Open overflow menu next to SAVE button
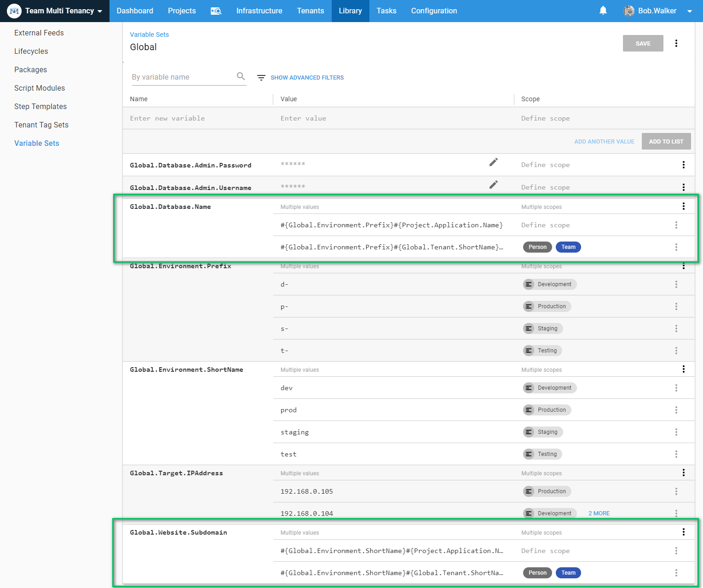Screen dimensions: 703x588 [676, 43]
